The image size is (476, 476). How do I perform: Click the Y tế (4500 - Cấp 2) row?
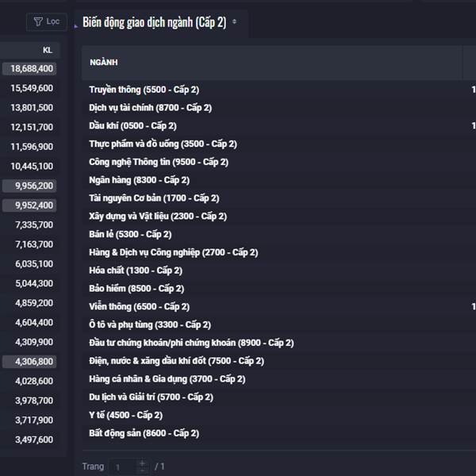(279, 415)
